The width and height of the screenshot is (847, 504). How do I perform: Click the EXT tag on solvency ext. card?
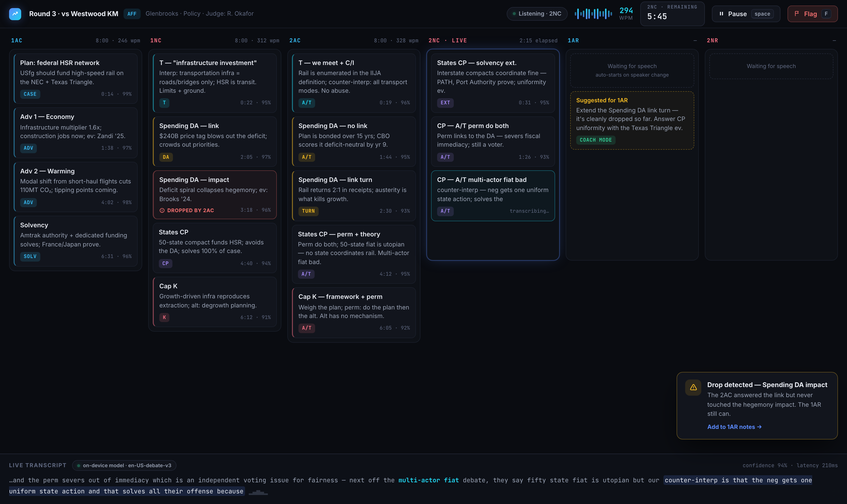[445, 103]
